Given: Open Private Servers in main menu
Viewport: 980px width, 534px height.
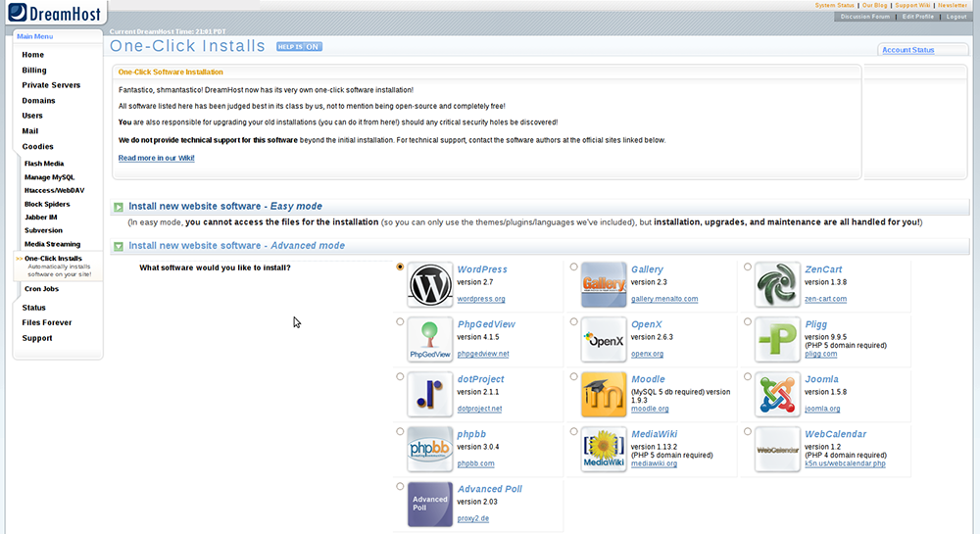Looking at the screenshot, I should point(51,85).
